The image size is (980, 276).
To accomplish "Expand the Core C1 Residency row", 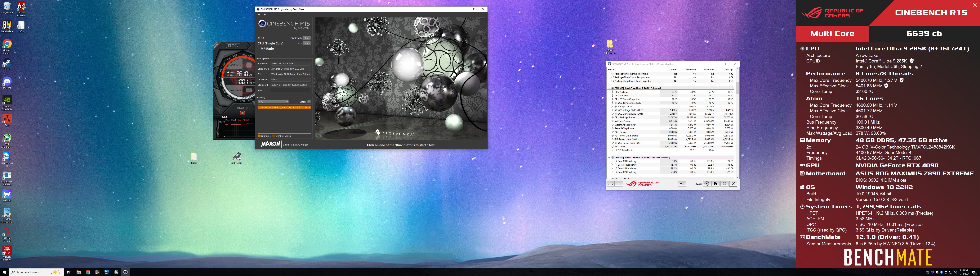I will pyautogui.click(x=612, y=165).
